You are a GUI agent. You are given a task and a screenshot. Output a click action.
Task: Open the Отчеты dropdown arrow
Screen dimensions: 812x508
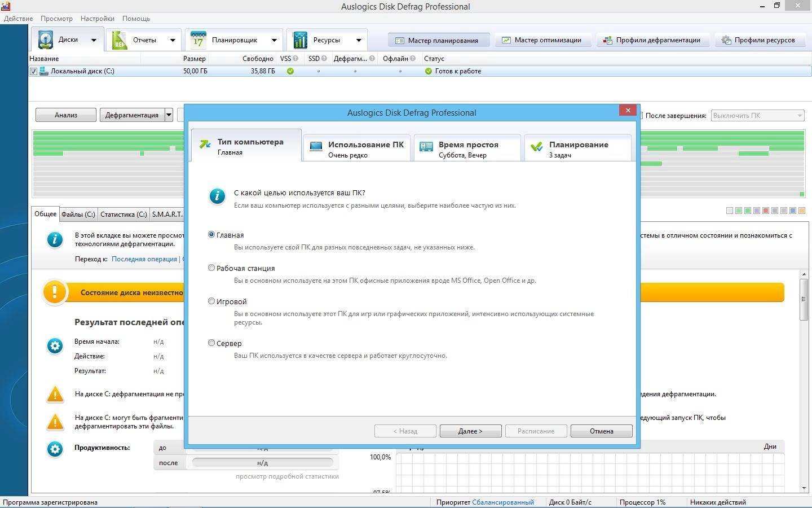coord(173,40)
